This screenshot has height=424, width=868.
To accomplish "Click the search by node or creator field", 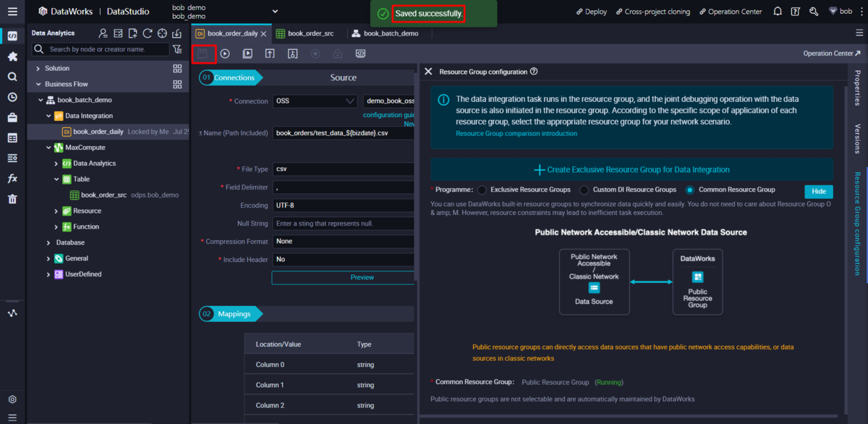I will [x=101, y=49].
